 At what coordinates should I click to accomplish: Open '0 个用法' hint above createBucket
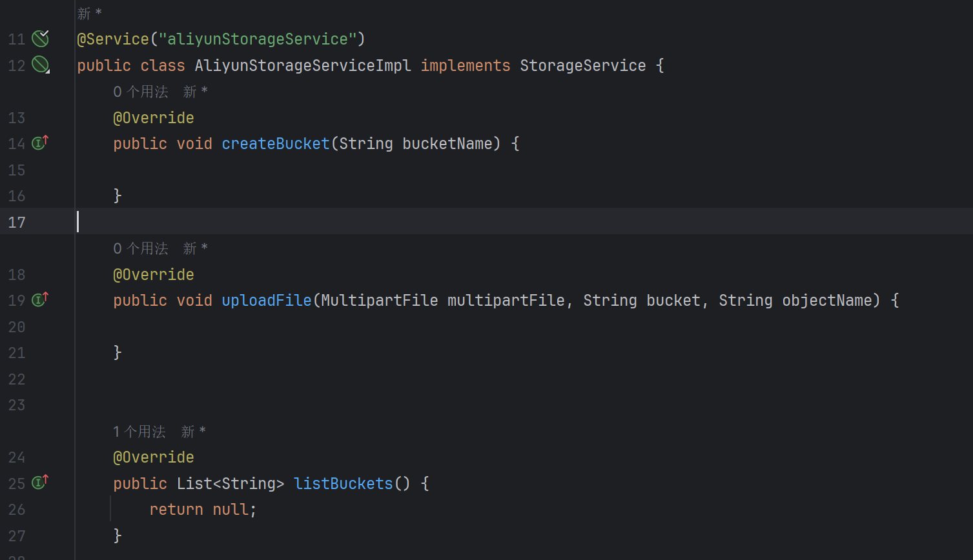click(141, 92)
